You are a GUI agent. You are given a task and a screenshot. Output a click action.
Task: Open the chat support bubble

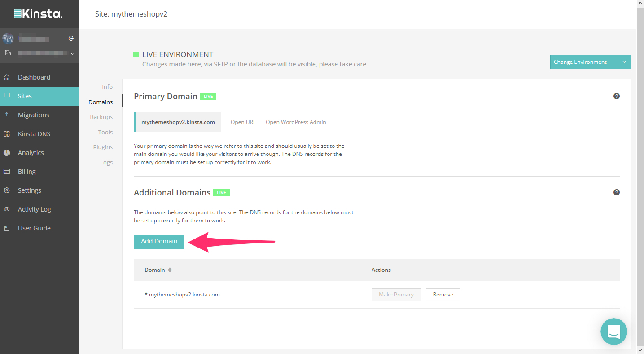tap(613, 332)
